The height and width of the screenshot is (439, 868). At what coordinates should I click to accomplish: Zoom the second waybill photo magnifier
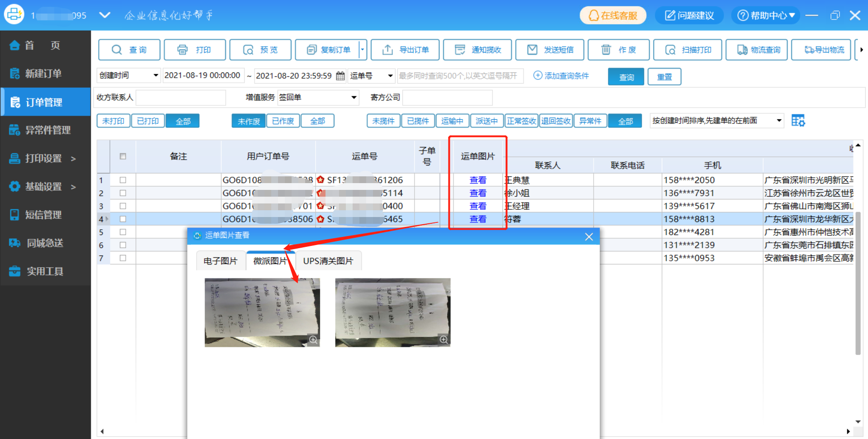[443, 340]
